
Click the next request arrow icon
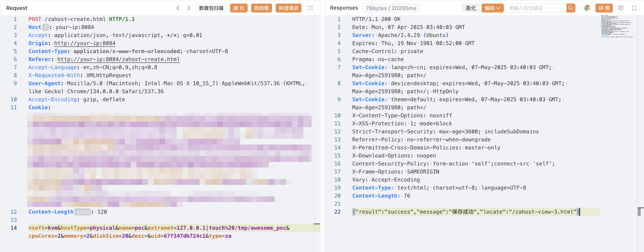[189, 8]
